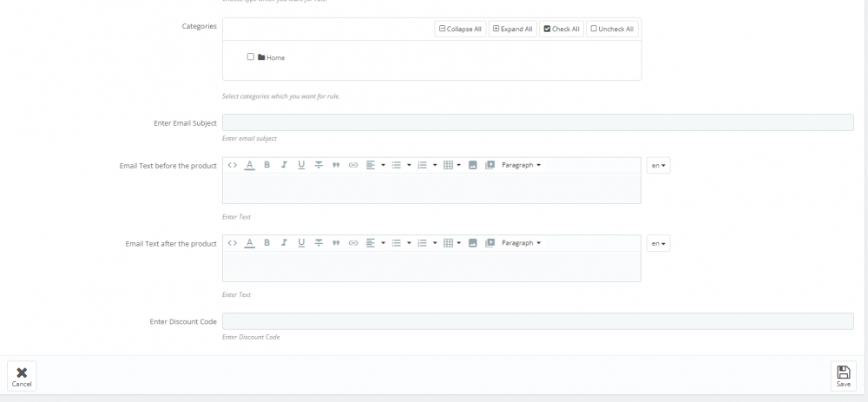Toggle bold in 'after the product' editor

(x=266, y=243)
